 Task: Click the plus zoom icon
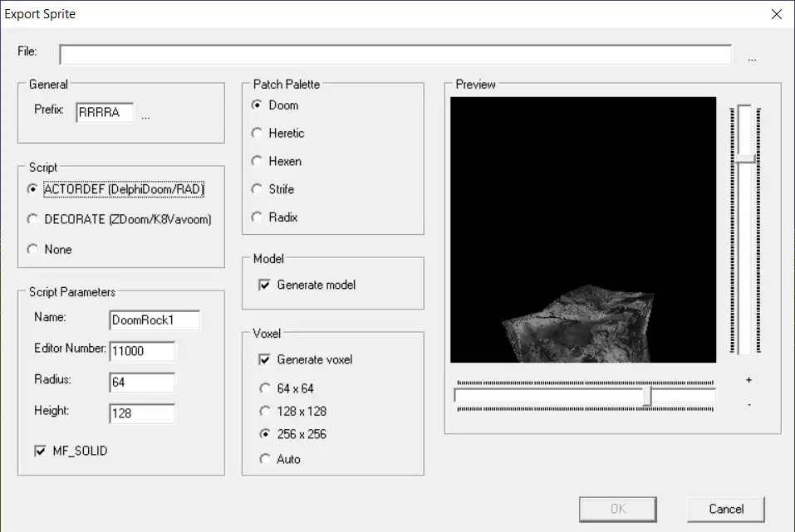click(x=748, y=380)
